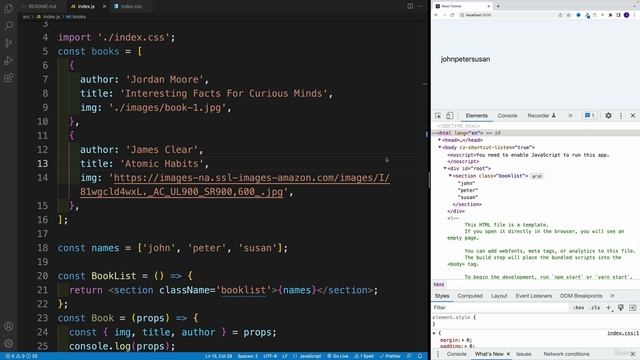Bookmark this page with the star icon
The height and width of the screenshot is (360, 640).
coord(568,15)
